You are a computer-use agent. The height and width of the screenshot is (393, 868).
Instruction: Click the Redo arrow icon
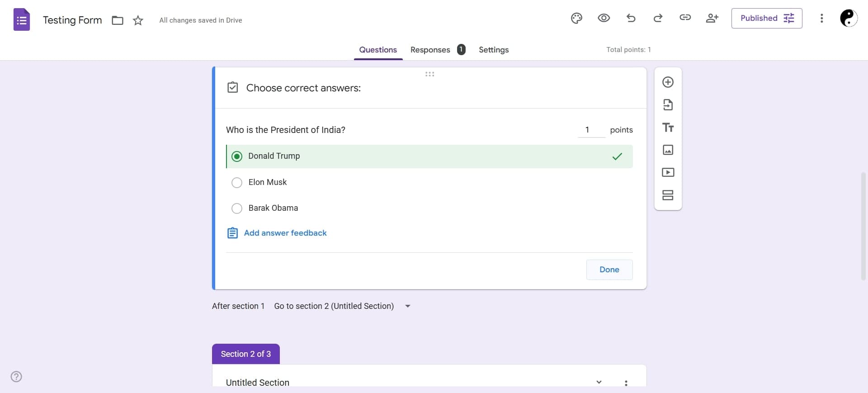658,18
